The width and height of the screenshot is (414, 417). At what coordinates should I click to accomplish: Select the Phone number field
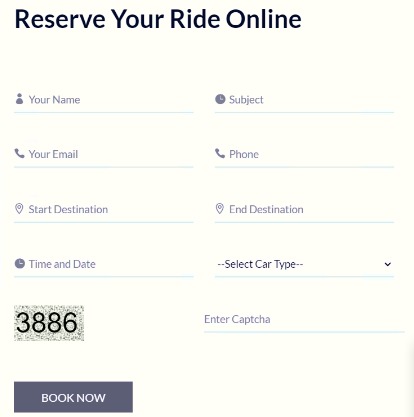pos(304,154)
